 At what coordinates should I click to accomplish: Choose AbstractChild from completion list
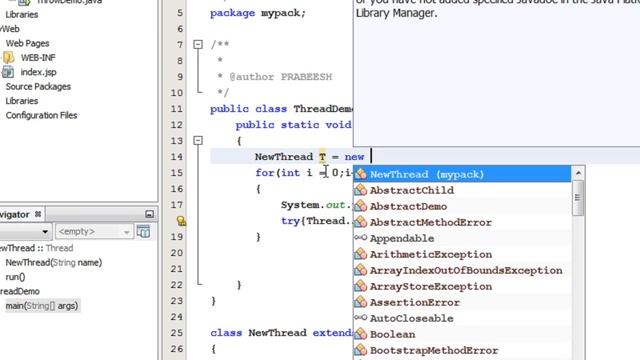tap(462, 190)
